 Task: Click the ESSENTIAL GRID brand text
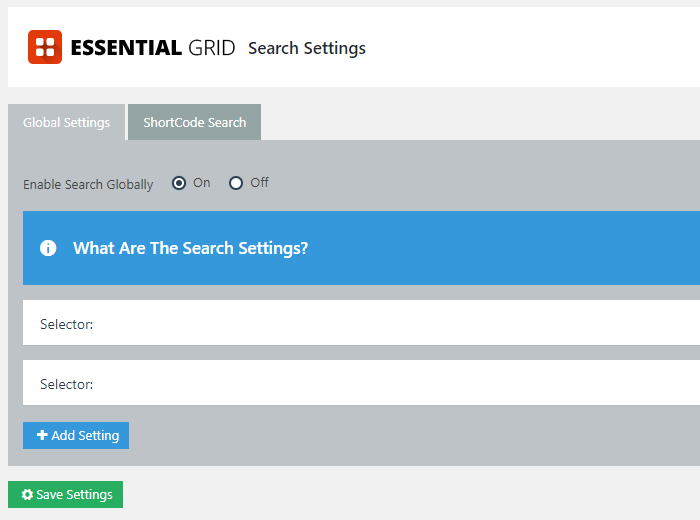coord(152,48)
